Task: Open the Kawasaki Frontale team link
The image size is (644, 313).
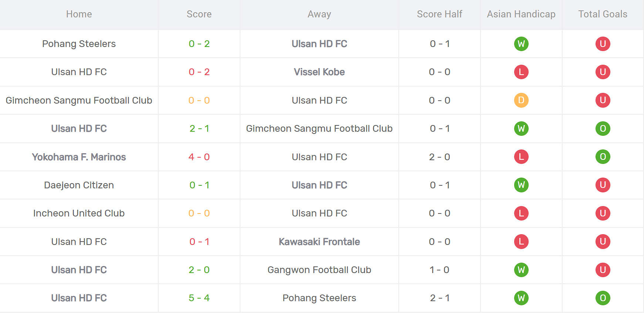Action: point(319,242)
